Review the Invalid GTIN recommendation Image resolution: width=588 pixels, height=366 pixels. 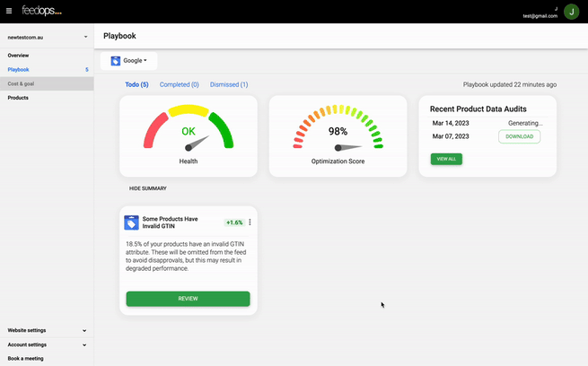pos(188,299)
